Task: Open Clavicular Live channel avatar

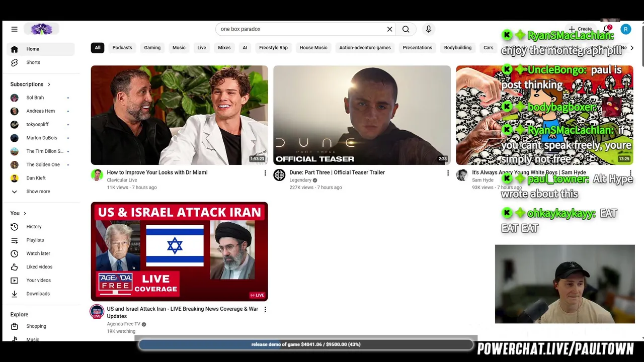Action: click(x=97, y=175)
